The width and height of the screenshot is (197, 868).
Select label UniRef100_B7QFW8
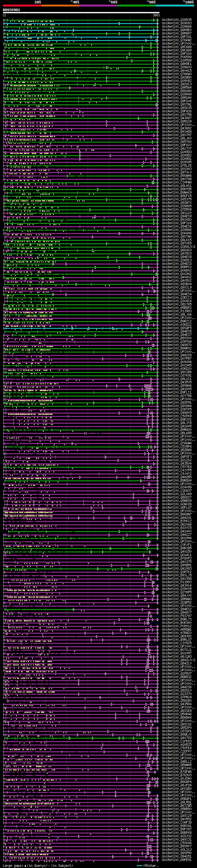(177, 772)
